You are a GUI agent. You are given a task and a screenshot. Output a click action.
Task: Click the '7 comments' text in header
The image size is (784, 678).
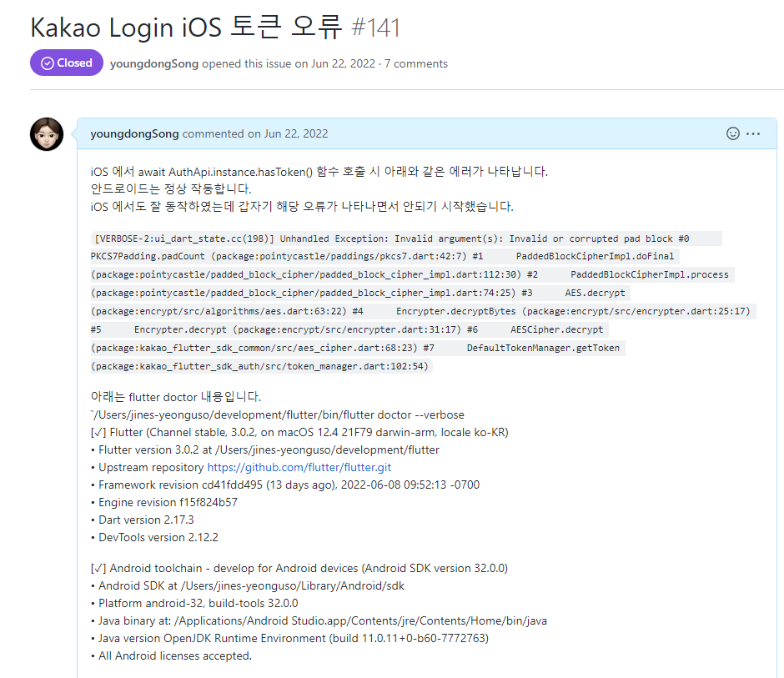tap(415, 64)
